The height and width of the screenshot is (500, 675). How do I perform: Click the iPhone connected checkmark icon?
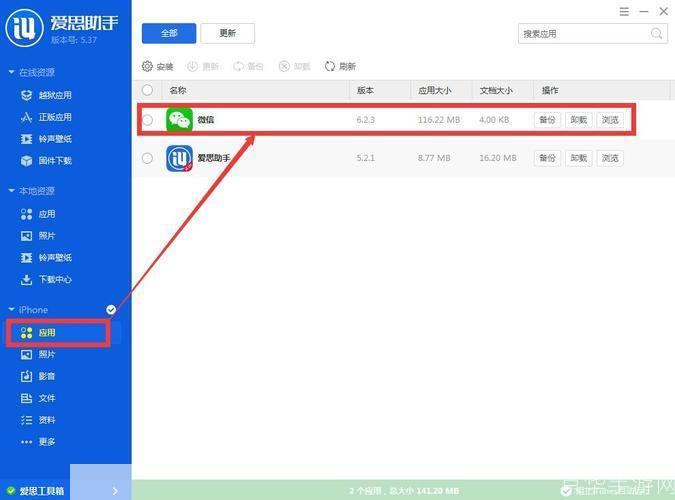tap(111, 310)
